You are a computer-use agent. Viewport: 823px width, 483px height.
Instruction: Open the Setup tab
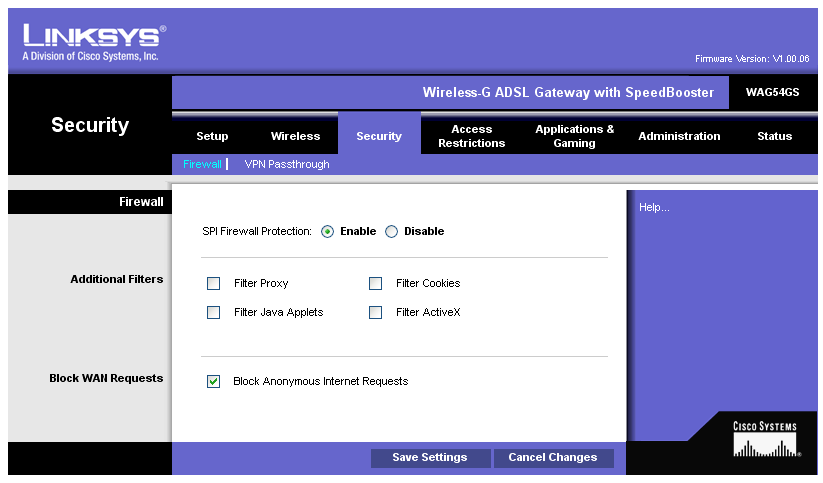tap(212, 136)
